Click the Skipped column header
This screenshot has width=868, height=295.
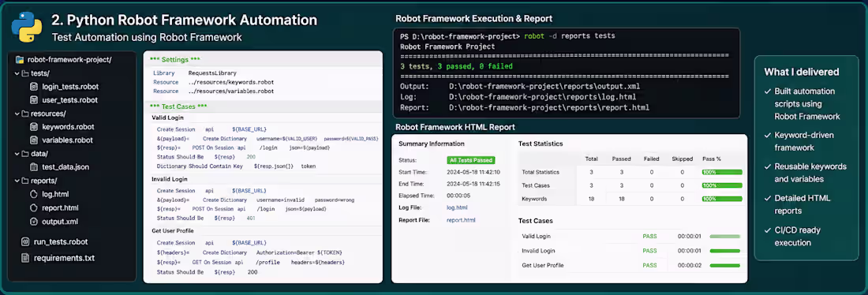pos(682,159)
